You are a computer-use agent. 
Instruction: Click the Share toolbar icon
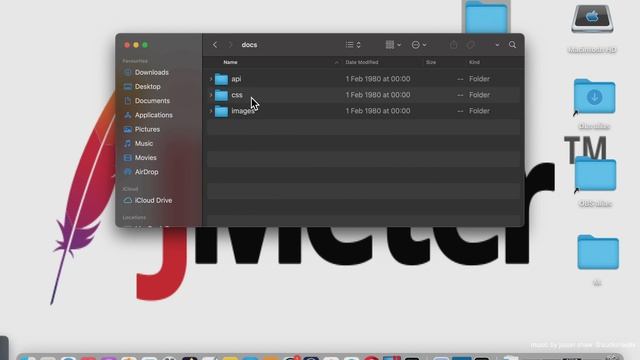[453, 45]
